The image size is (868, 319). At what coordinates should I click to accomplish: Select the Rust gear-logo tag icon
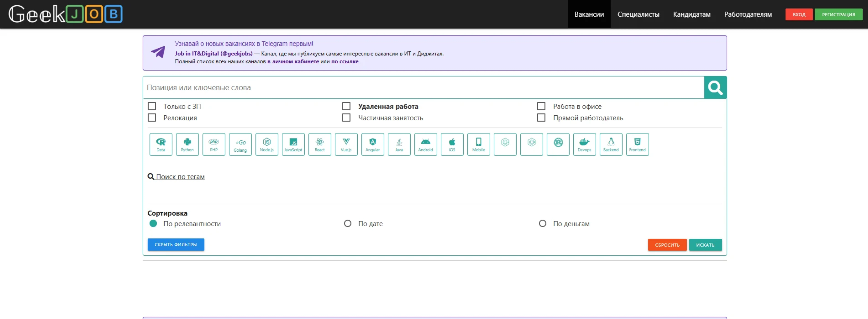(558, 144)
